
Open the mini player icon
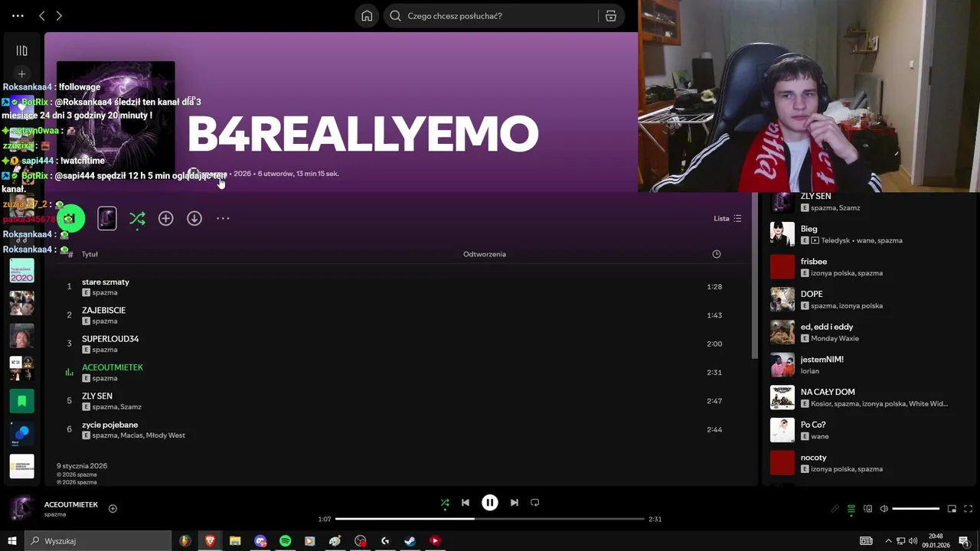click(x=952, y=509)
